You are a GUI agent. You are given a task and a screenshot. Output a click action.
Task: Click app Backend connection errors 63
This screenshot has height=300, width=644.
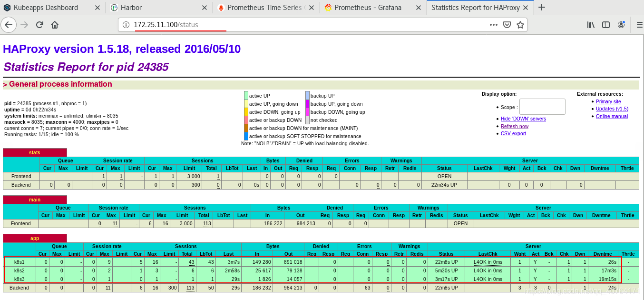[x=367, y=288]
